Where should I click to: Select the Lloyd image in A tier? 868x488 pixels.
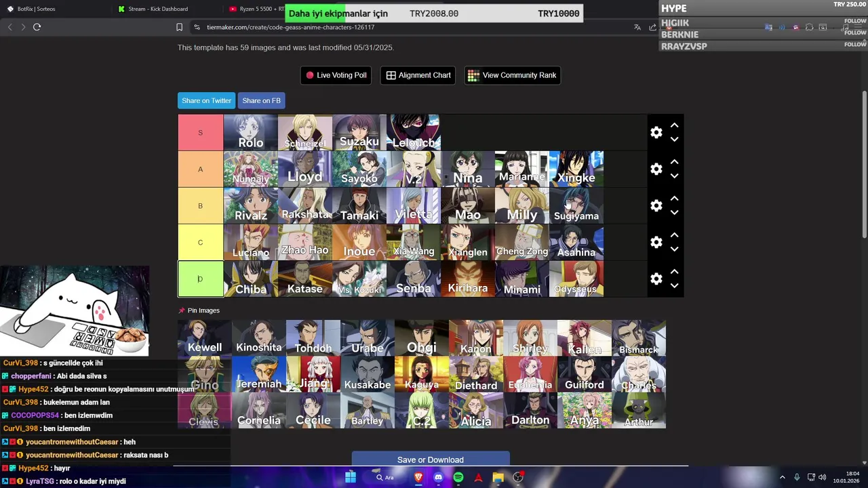tap(305, 169)
